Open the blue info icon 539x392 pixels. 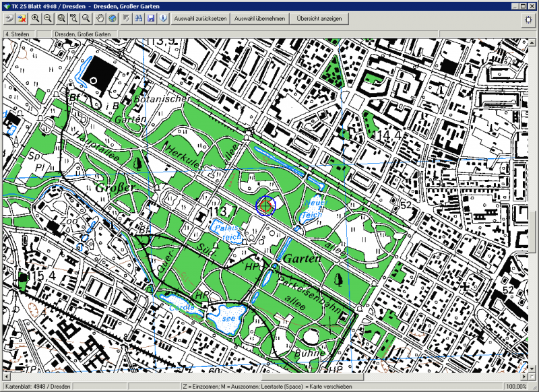coord(164,19)
